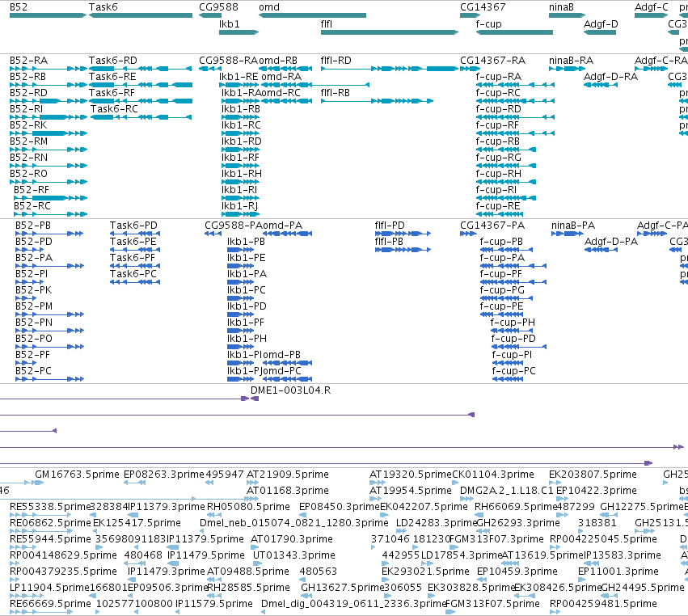Open protein lkb1-PB

pos(246,242)
